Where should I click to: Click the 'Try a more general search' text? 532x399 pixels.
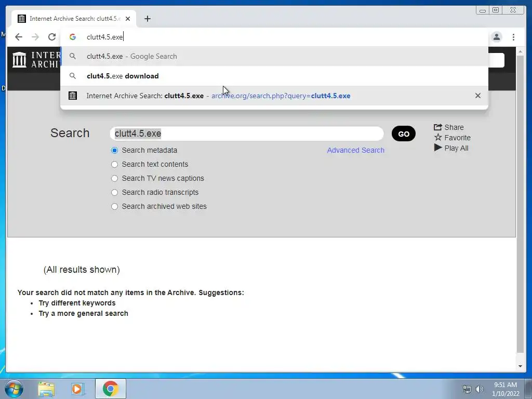[84, 313]
